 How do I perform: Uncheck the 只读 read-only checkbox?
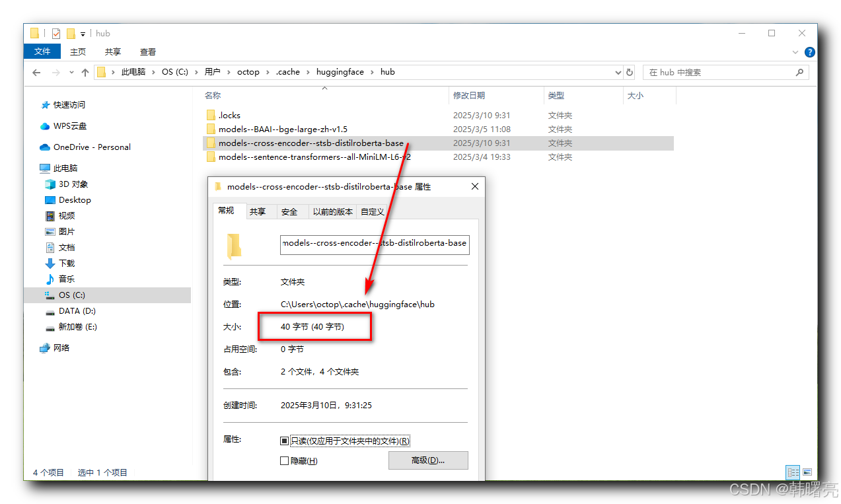point(284,441)
